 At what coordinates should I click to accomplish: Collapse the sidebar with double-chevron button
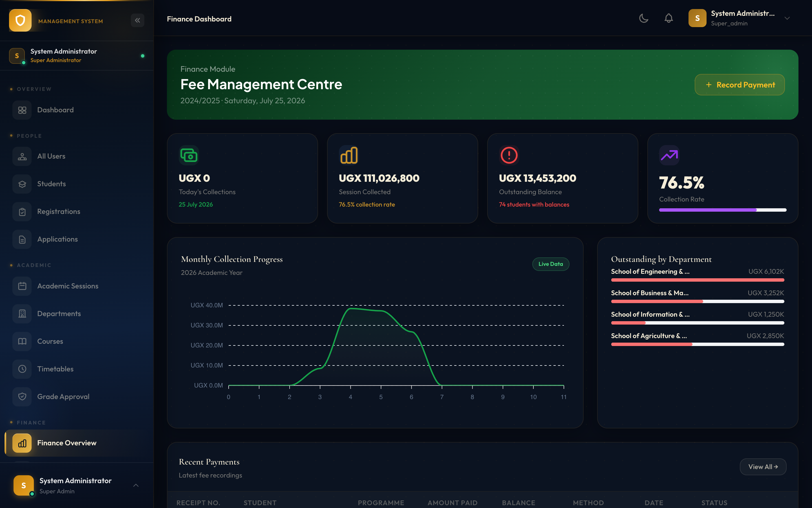[138, 21]
